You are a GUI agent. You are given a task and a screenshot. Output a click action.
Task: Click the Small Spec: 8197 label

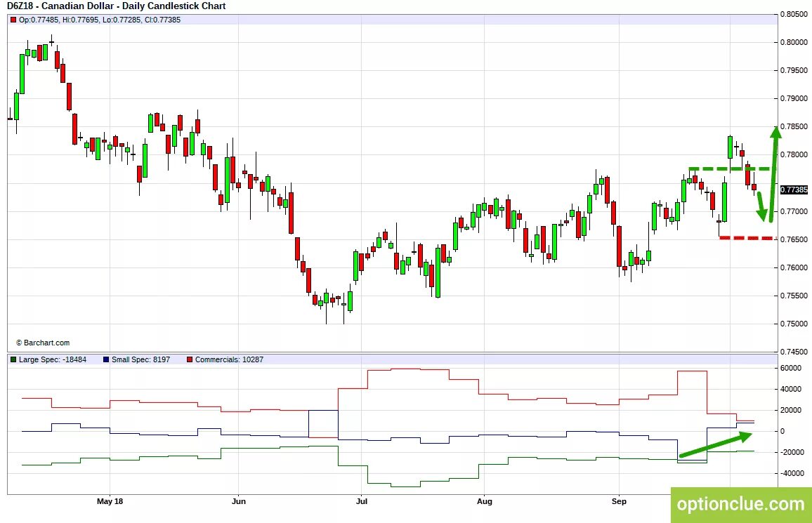141,359
